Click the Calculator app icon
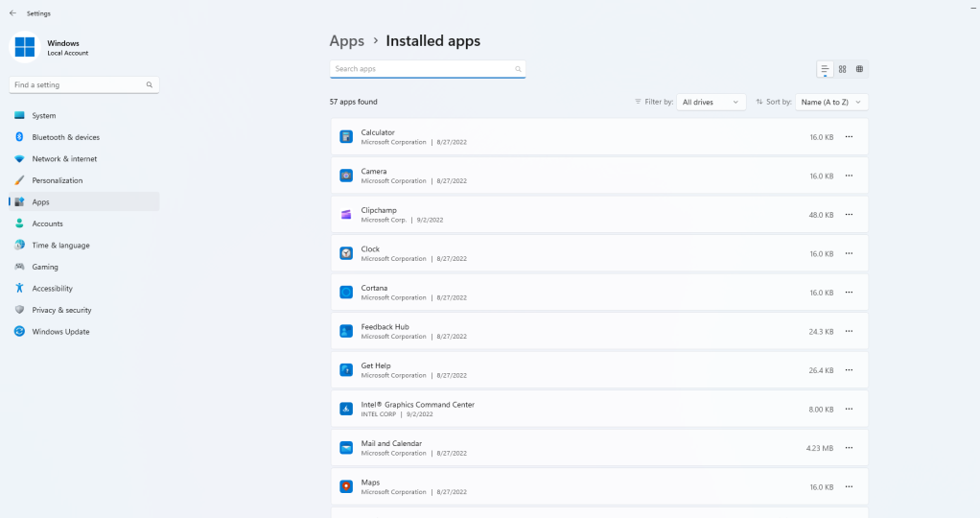Image resolution: width=980 pixels, height=518 pixels. (x=346, y=137)
